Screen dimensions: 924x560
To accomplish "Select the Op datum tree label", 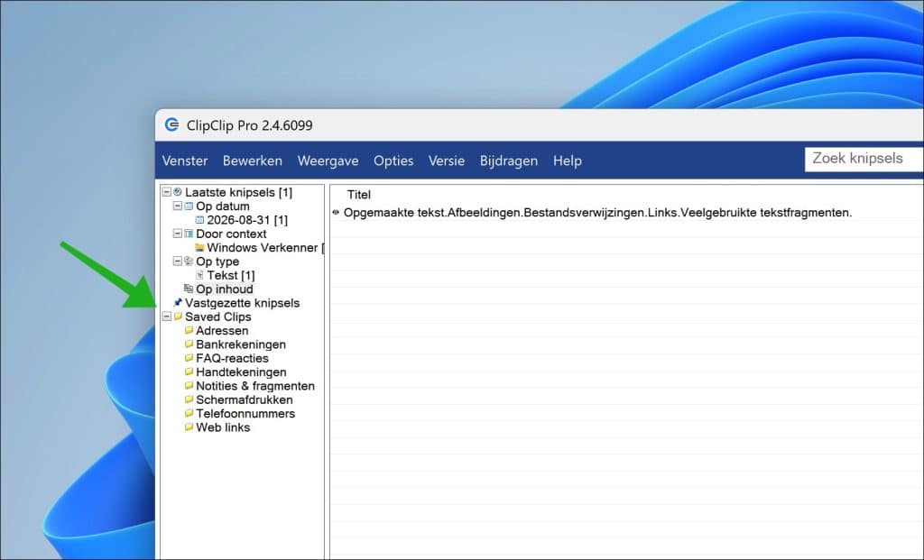I will pyautogui.click(x=223, y=207).
